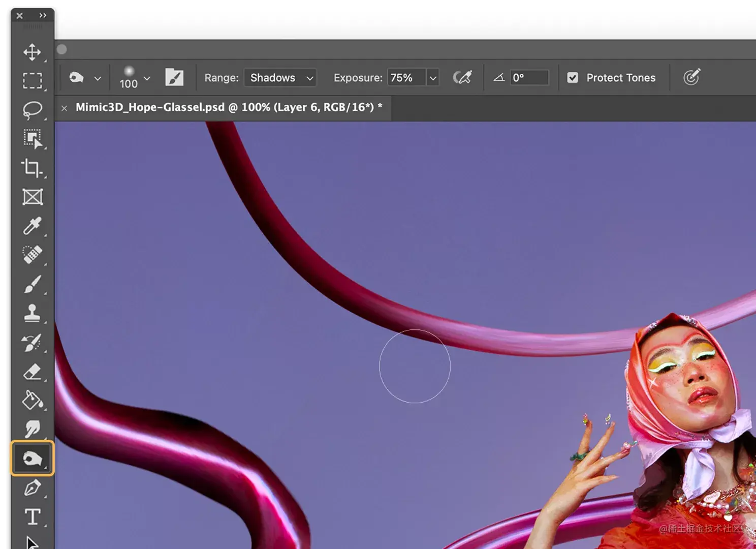Activate the Eraser tool
756x549 pixels.
tap(33, 371)
